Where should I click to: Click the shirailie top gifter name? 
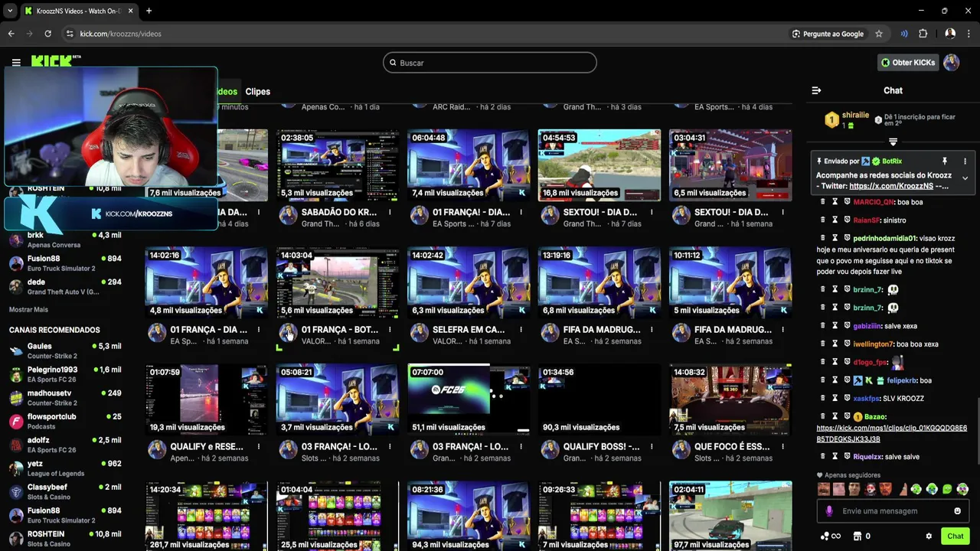(x=855, y=116)
